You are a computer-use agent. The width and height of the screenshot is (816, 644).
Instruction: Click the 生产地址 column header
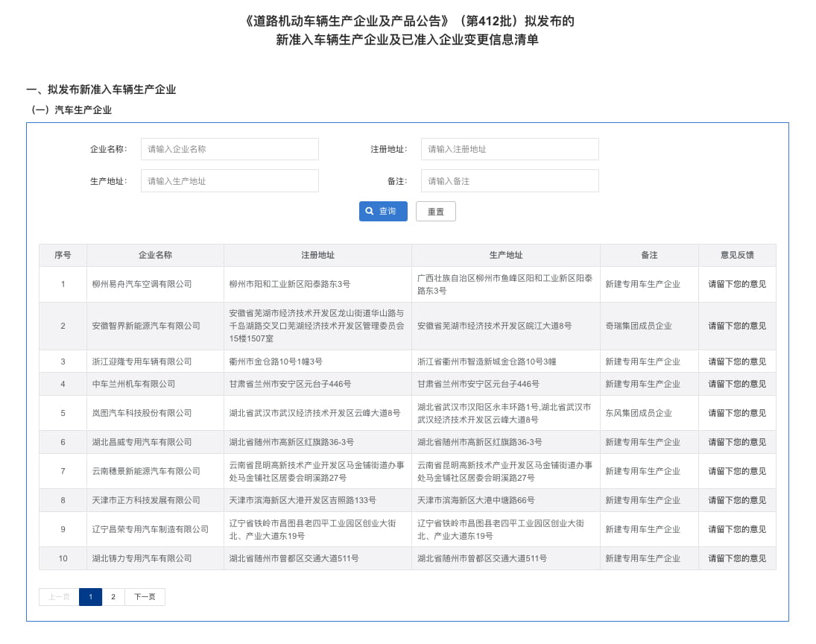[x=506, y=255]
